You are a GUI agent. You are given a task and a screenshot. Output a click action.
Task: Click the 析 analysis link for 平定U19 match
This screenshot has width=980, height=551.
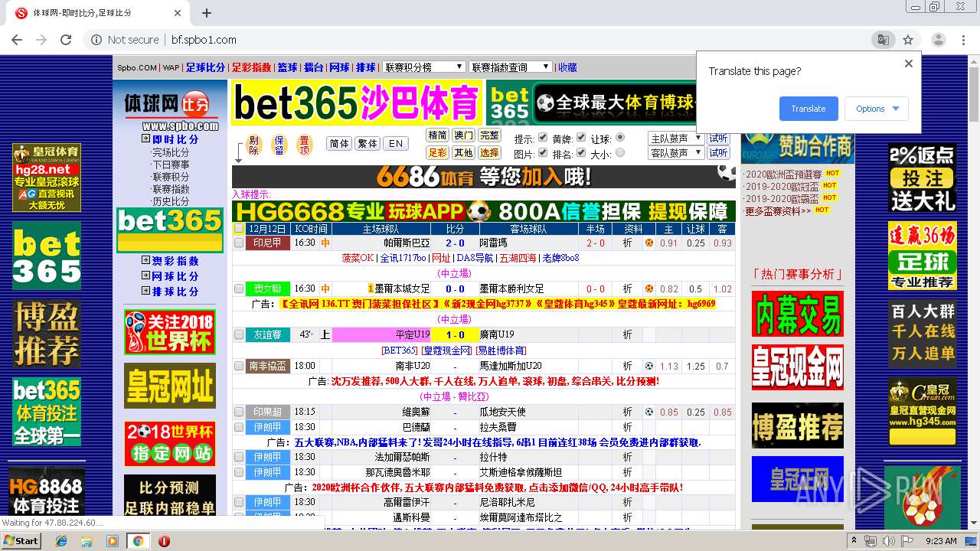pyautogui.click(x=627, y=335)
